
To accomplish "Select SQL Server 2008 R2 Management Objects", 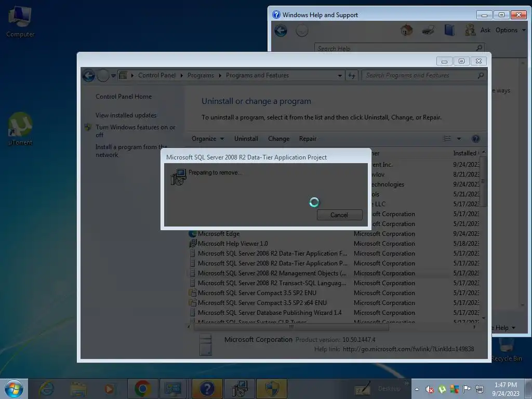I will pyautogui.click(x=333, y=273).
